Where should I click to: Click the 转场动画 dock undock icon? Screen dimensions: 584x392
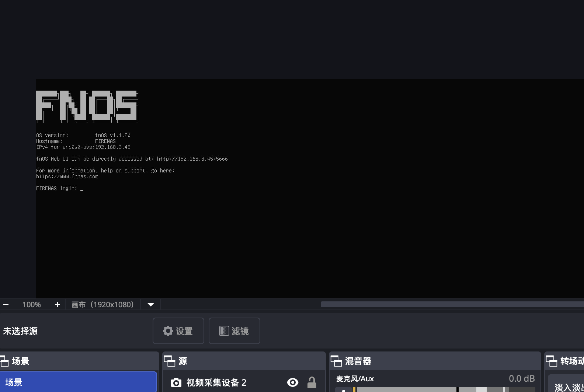(x=552, y=361)
